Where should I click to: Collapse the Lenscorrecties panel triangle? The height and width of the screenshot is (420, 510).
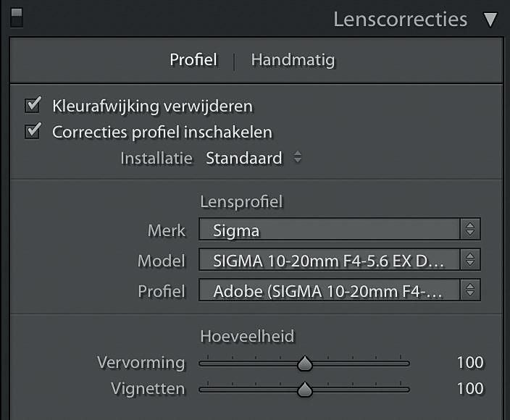[x=490, y=20]
